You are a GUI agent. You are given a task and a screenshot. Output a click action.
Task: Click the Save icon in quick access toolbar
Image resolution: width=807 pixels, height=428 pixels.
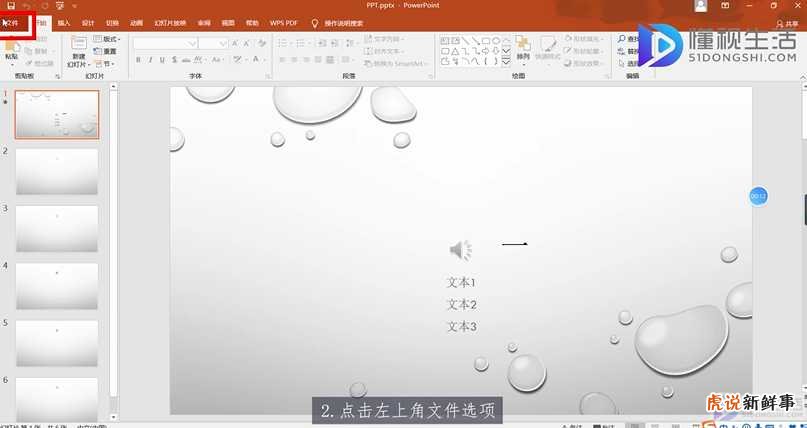(11, 6)
